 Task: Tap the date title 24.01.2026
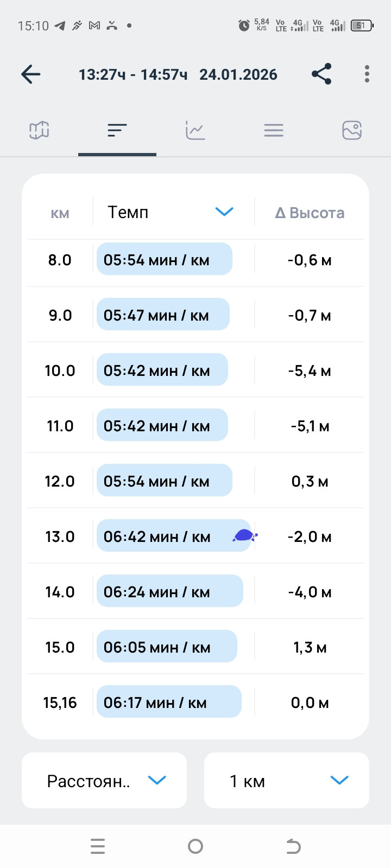click(x=238, y=74)
